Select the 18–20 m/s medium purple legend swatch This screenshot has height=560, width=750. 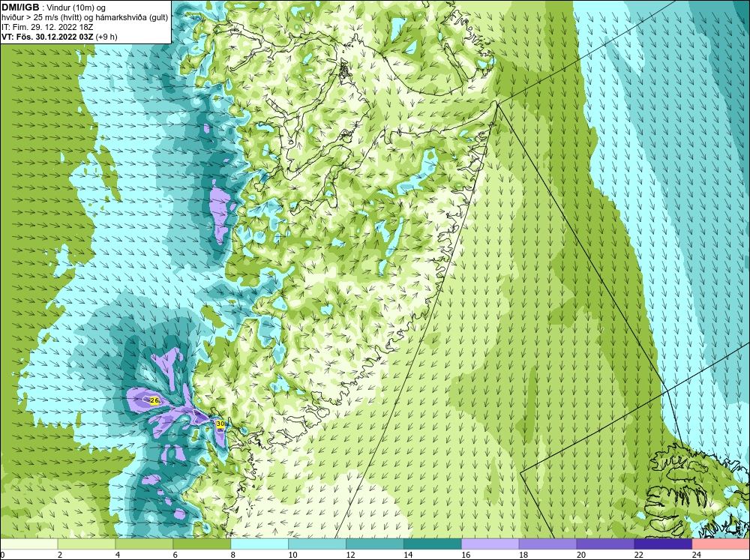(547, 544)
